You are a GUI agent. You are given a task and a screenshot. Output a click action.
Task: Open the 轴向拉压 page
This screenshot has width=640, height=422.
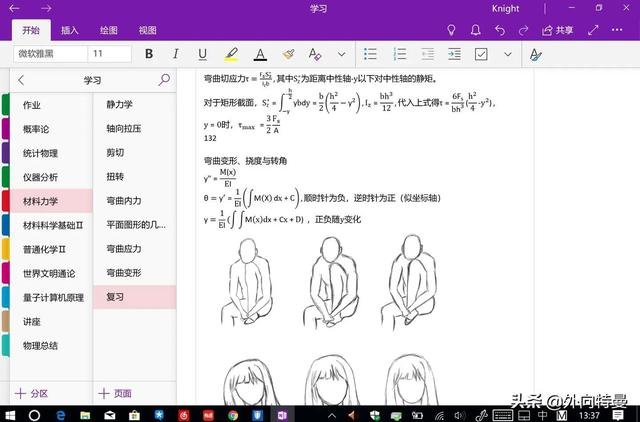pos(135,129)
